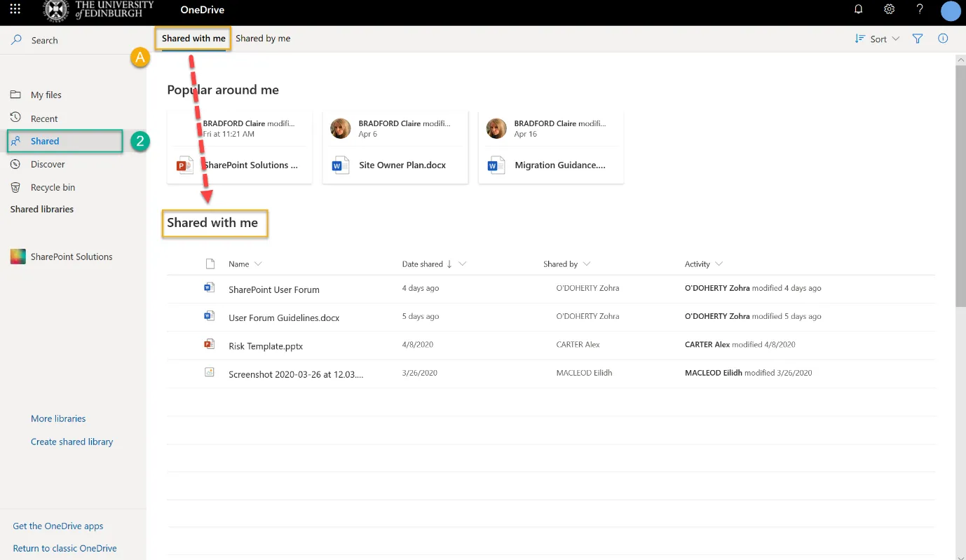Select the Shared with me tab

coord(193,39)
